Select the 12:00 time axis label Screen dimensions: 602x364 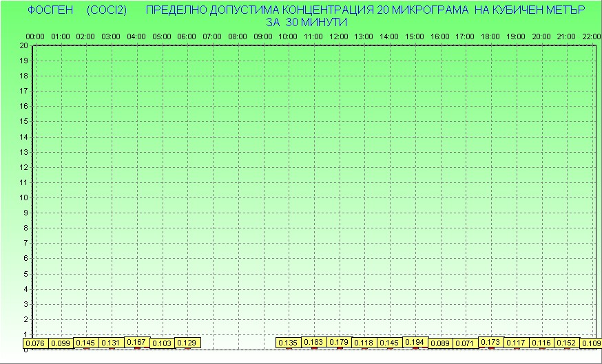(x=339, y=36)
